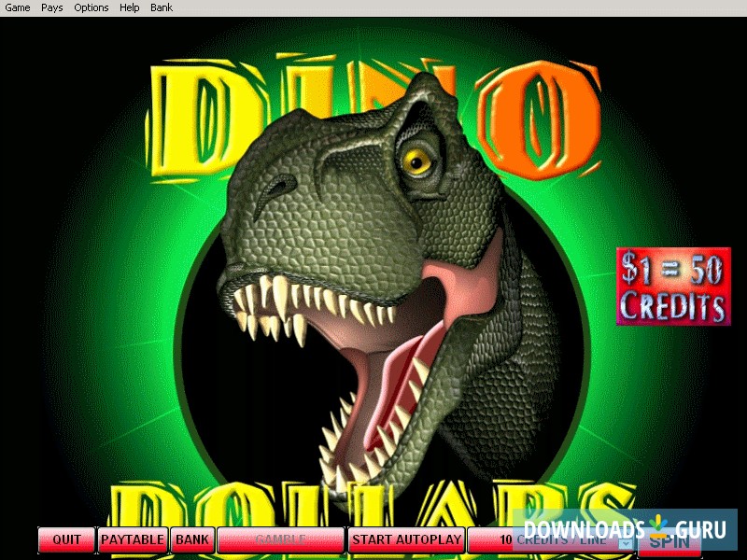
Task: Open the Options menu
Action: [x=91, y=7]
